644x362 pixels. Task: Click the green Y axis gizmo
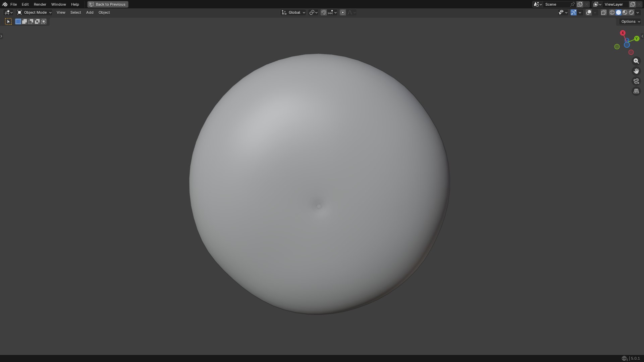[x=637, y=39]
